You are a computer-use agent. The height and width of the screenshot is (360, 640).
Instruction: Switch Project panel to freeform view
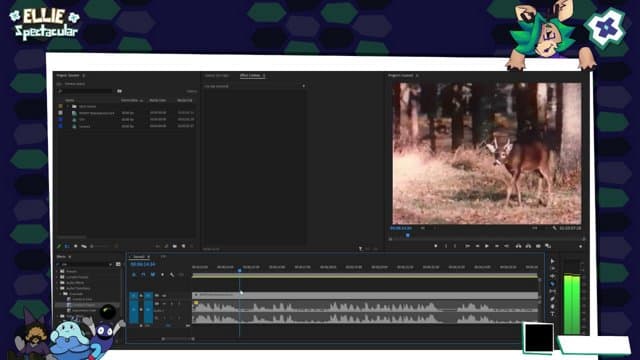click(x=84, y=246)
